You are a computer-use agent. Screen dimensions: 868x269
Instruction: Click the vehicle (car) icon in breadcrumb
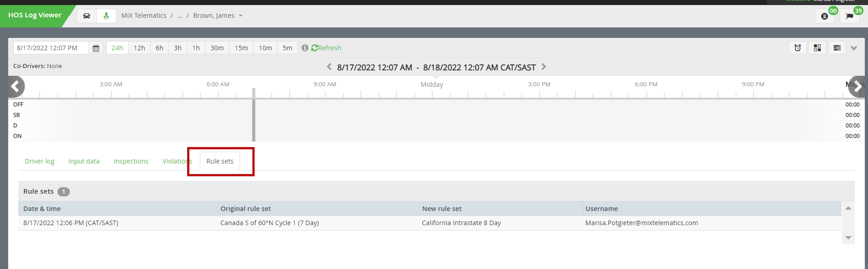tap(87, 16)
